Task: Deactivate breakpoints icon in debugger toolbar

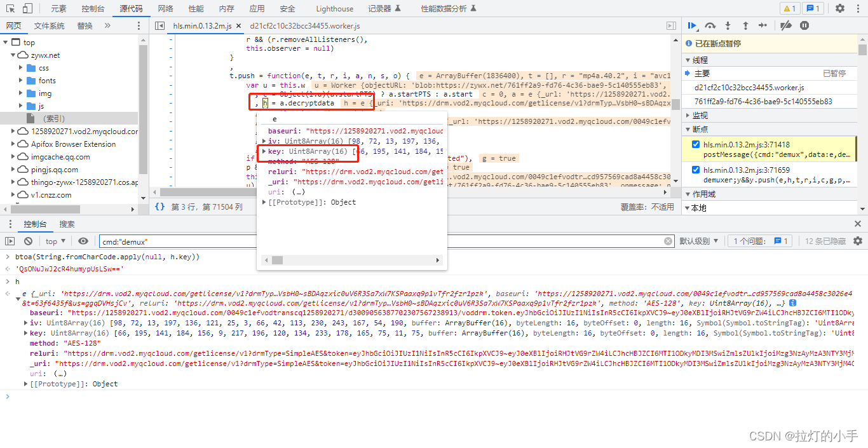Action: [x=786, y=25]
